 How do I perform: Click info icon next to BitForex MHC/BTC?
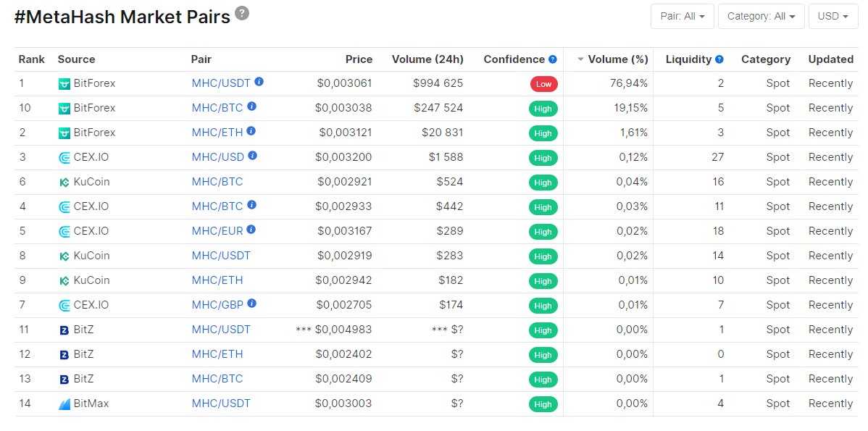point(251,106)
